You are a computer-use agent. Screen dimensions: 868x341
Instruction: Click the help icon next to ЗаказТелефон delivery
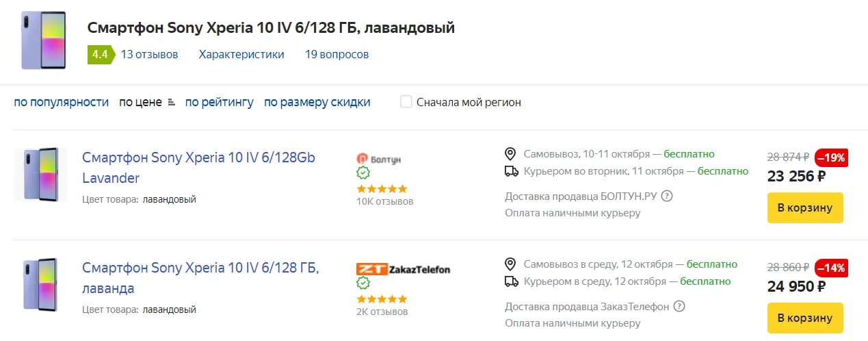click(x=679, y=306)
